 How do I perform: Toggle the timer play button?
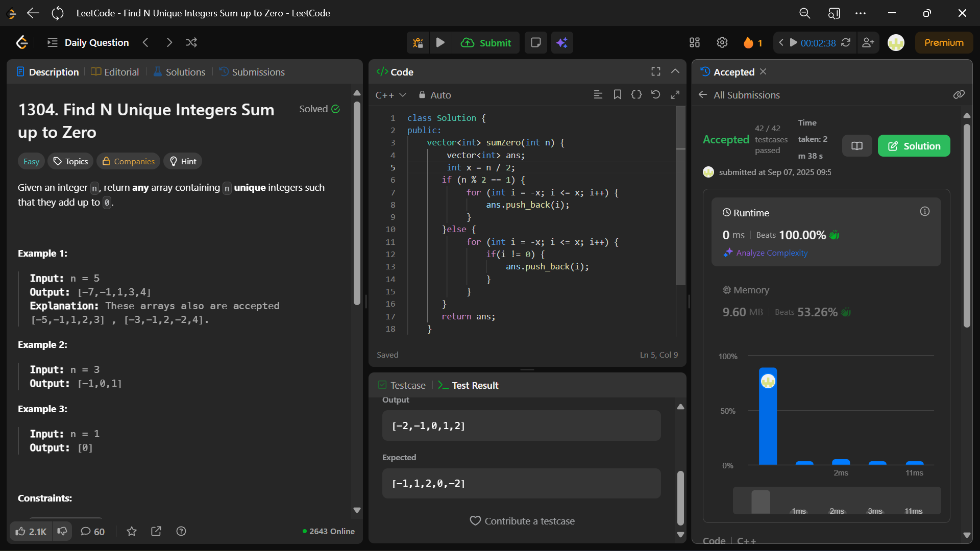(x=794, y=43)
